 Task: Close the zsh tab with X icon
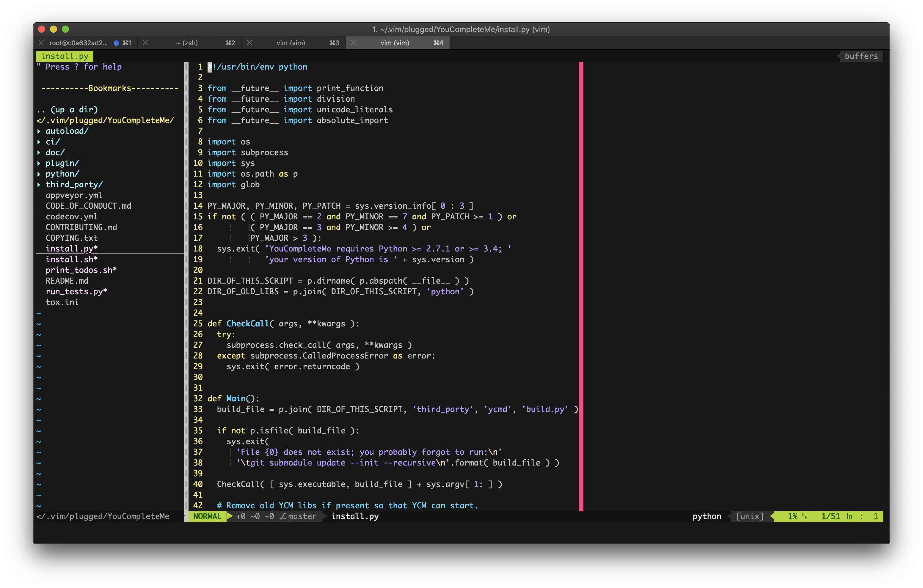(145, 43)
